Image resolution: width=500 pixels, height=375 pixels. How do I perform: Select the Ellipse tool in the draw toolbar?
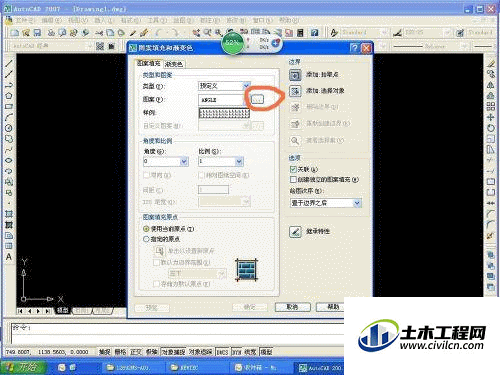[x=9, y=160]
